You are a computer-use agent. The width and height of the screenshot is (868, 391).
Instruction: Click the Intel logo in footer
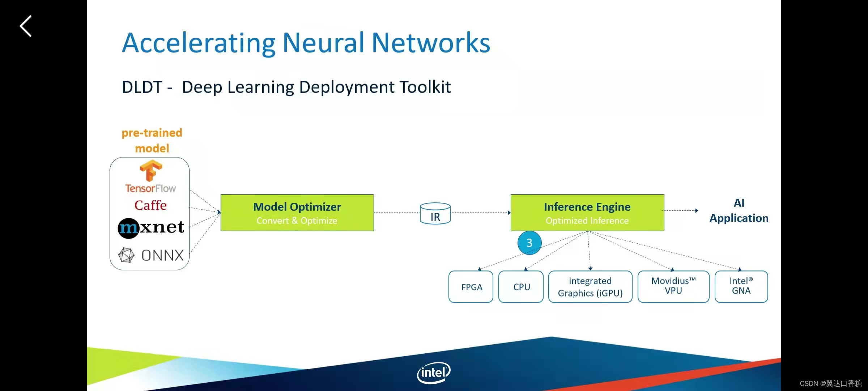pyautogui.click(x=434, y=373)
